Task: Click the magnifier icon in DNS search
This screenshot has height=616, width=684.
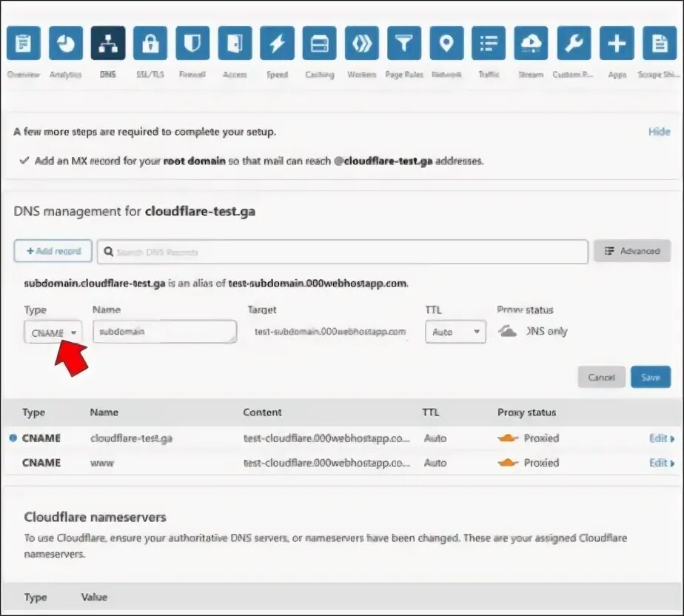Action: [109, 252]
